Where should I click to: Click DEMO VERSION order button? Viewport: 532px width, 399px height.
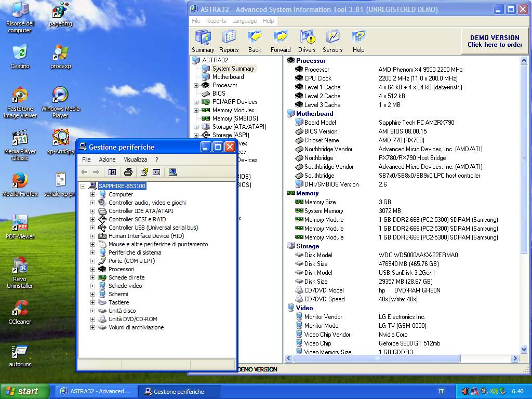(x=495, y=41)
